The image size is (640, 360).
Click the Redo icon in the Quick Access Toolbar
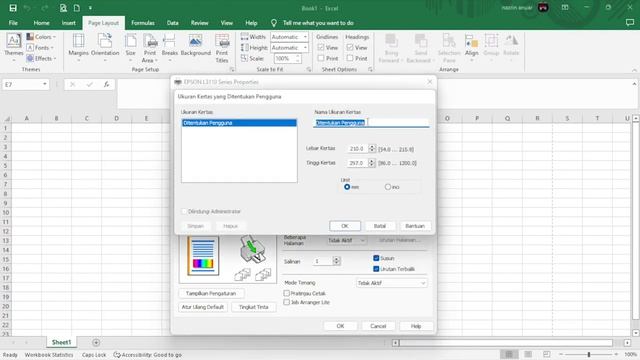pos(44,8)
